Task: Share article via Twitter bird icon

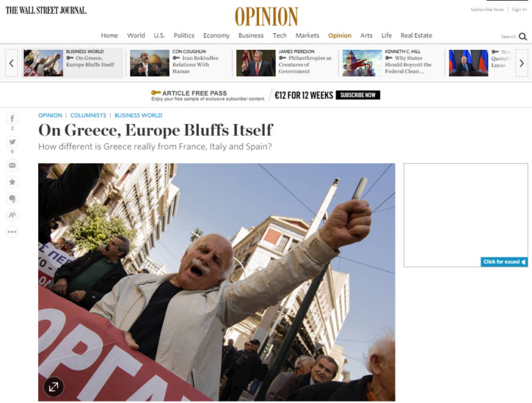Action: coord(12,142)
